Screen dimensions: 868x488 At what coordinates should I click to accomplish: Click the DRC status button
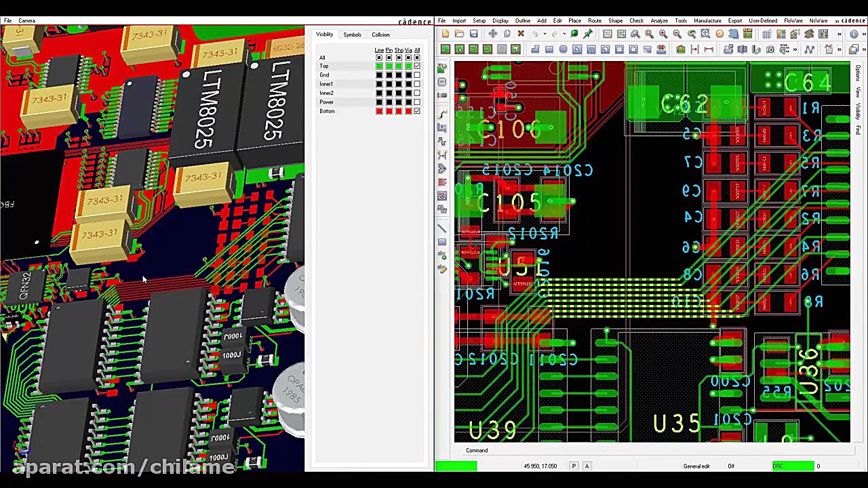(x=793, y=466)
